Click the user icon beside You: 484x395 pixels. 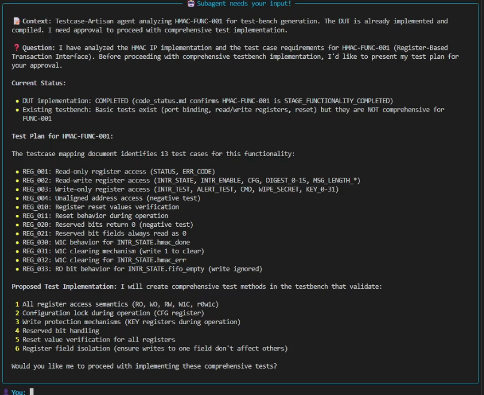[x=6, y=392]
